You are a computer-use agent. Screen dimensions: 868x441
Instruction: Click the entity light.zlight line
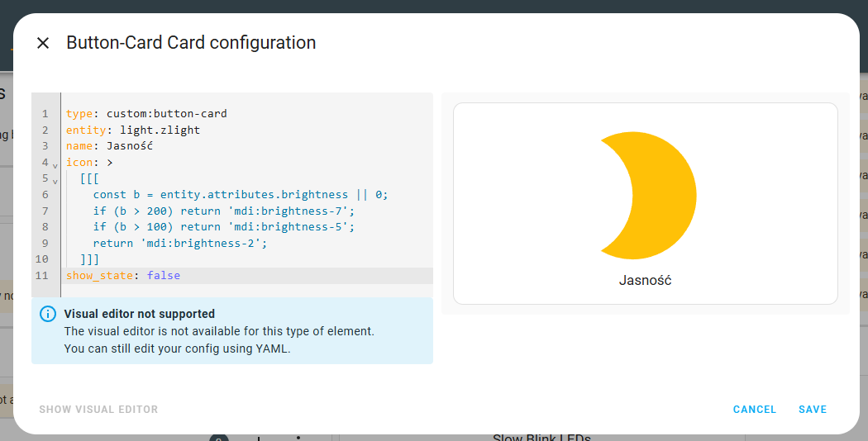pos(133,130)
